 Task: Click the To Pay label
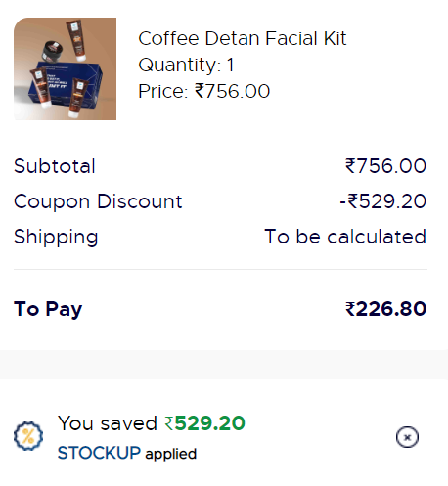click(48, 309)
